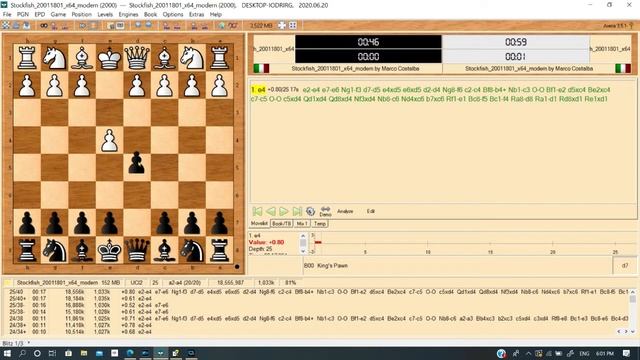Click the 'B00 King's Pawn' opening label
The width and height of the screenshot is (640, 360).
tap(326, 265)
